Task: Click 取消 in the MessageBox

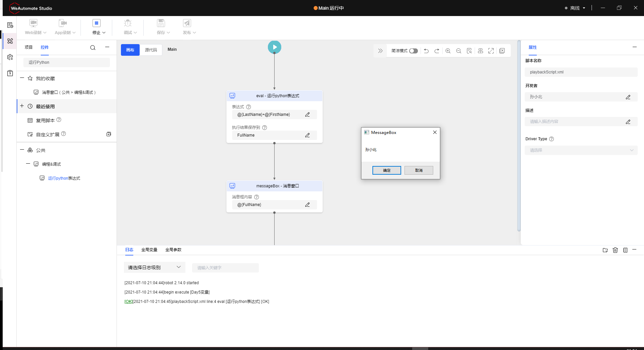Action: coord(419,170)
